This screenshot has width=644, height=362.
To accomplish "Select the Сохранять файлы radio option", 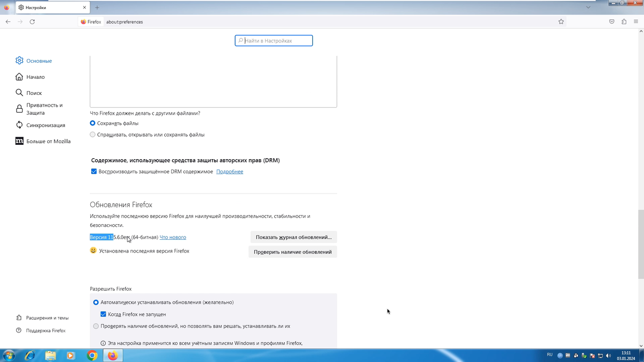I will [x=93, y=123].
